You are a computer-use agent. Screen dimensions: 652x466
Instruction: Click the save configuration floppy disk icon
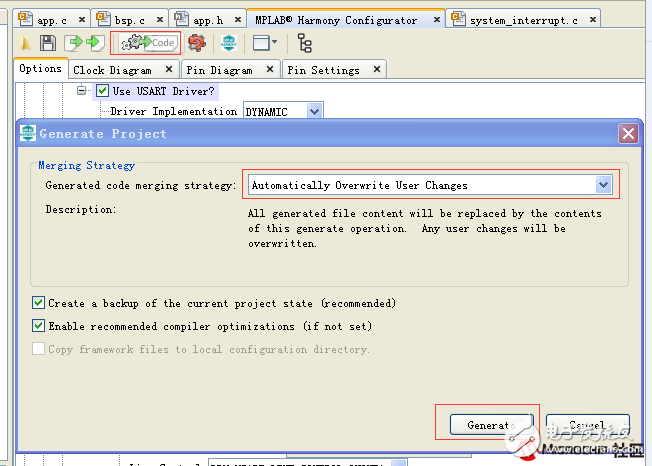tap(47, 43)
